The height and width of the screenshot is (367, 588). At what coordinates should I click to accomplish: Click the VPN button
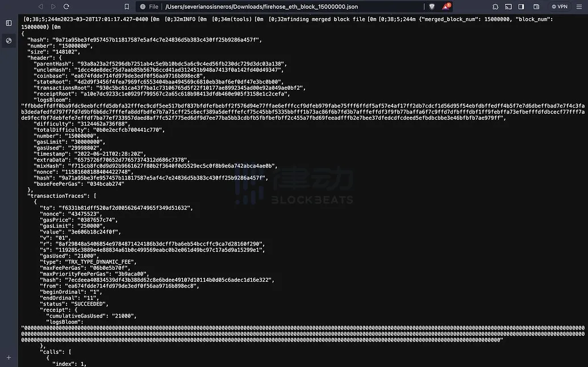(558, 6)
